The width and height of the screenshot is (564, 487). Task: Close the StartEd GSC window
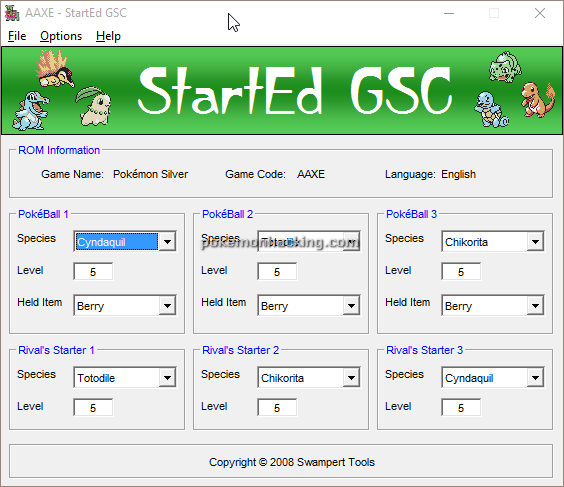(x=540, y=13)
